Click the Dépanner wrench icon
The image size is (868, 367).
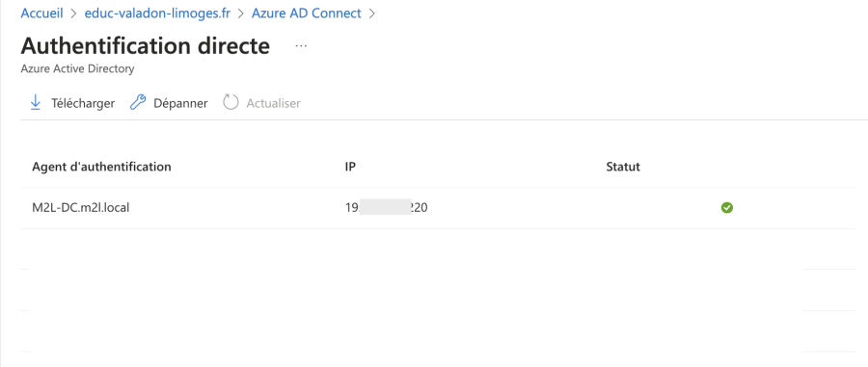(x=137, y=103)
